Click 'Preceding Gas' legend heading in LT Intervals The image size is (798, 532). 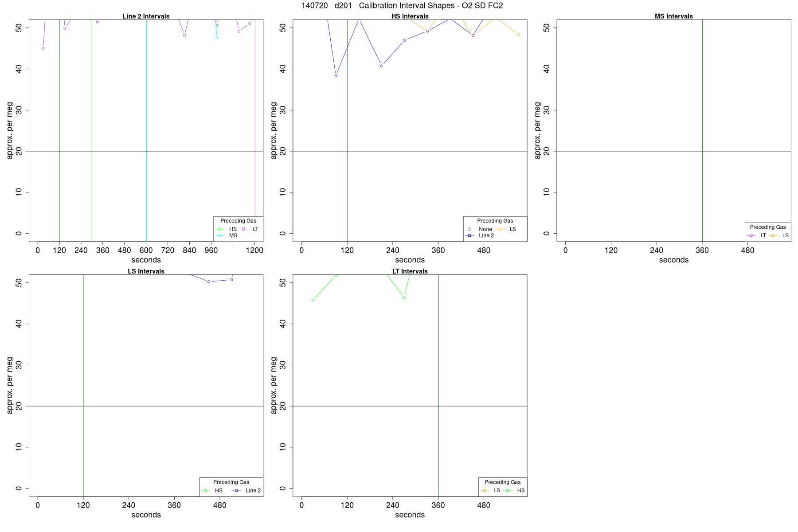tap(502, 482)
